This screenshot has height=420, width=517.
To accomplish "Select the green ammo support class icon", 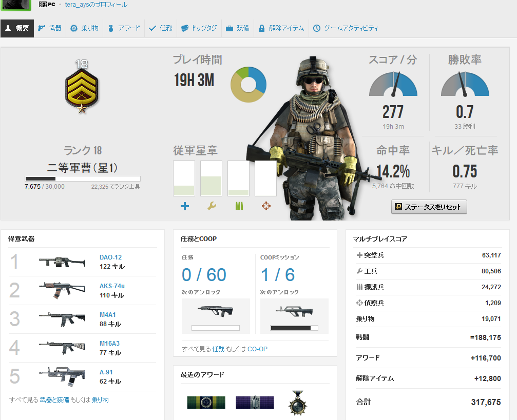I will tap(239, 206).
